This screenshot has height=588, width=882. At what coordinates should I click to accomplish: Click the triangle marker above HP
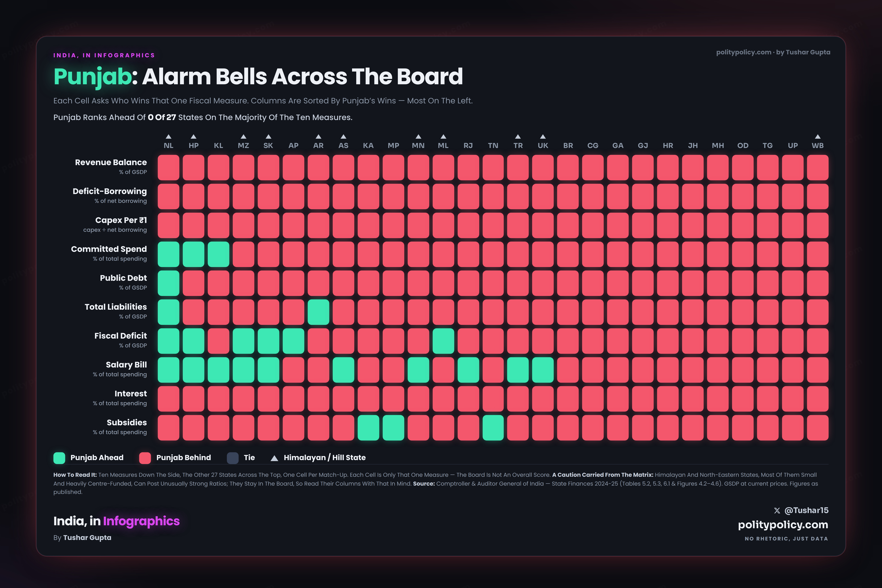point(194,136)
